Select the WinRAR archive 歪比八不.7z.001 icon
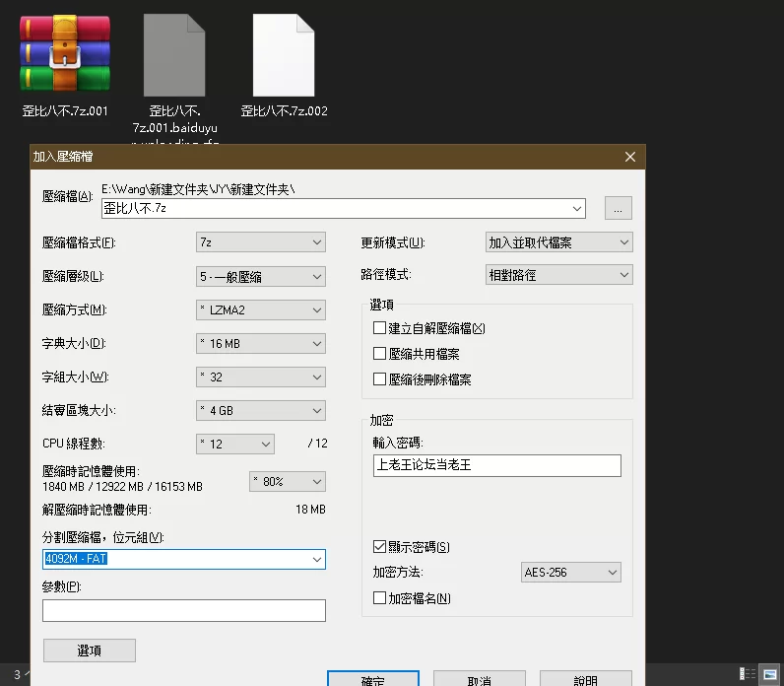 click(x=65, y=55)
